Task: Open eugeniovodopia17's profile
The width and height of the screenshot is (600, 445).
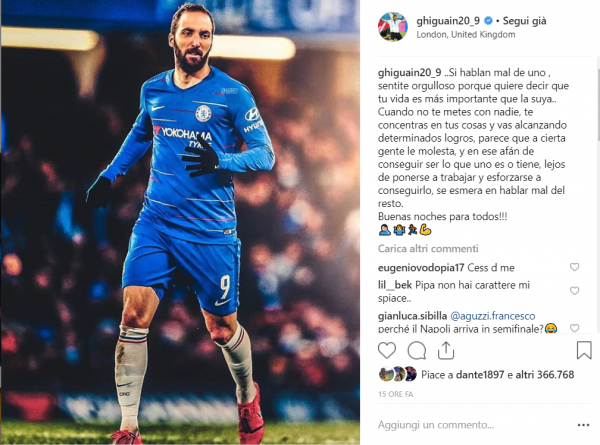Action: coord(421,268)
